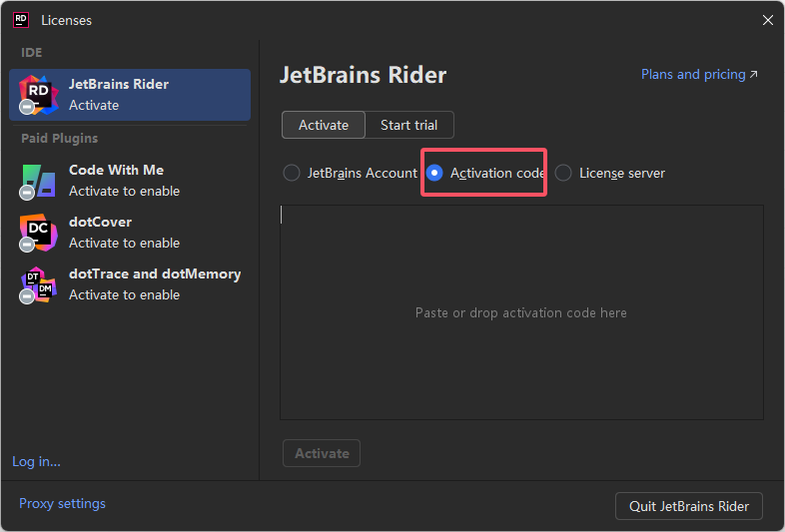Click the Code With Me plugin icon
Viewport: 785px width, 532px height.
pyautogui.click(x=38, y=182)
